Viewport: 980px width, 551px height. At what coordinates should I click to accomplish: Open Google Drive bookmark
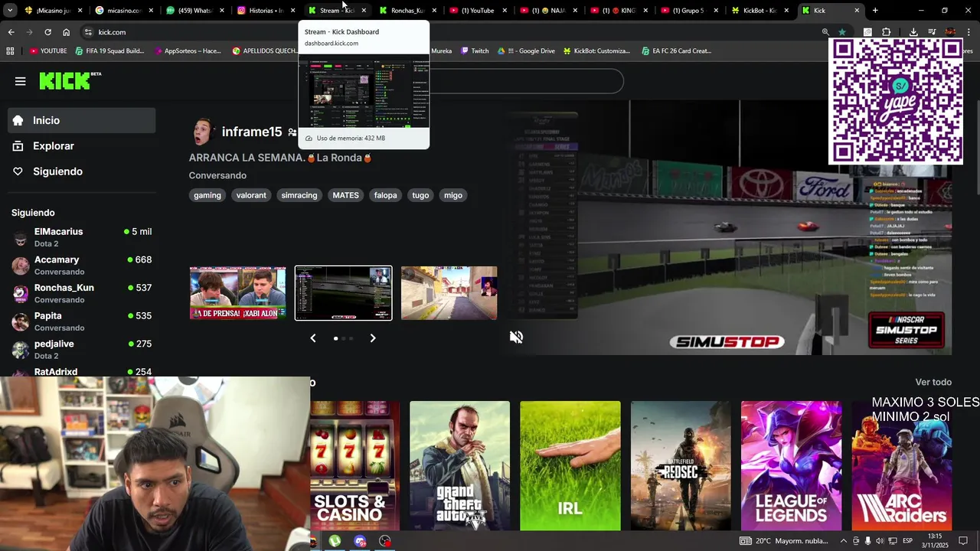click(x=526, y=51)
